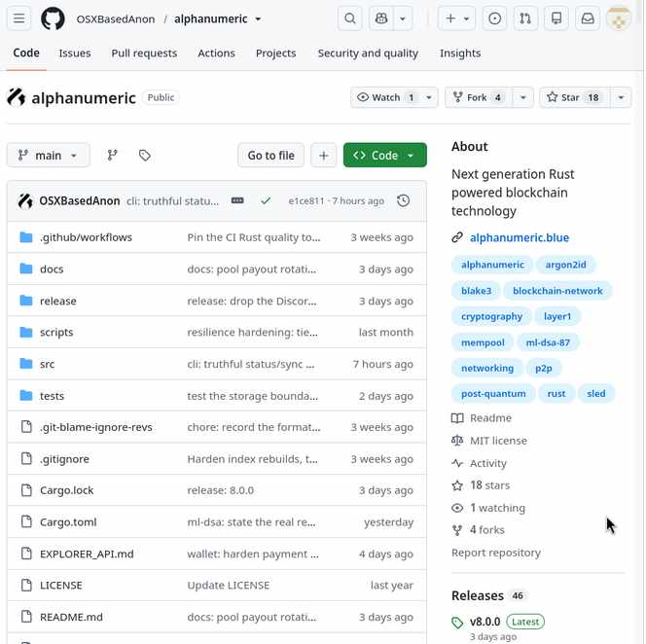This screenshot has height=644, width=646.
Task: Click Report repository link
Action: tap(496, 553)
